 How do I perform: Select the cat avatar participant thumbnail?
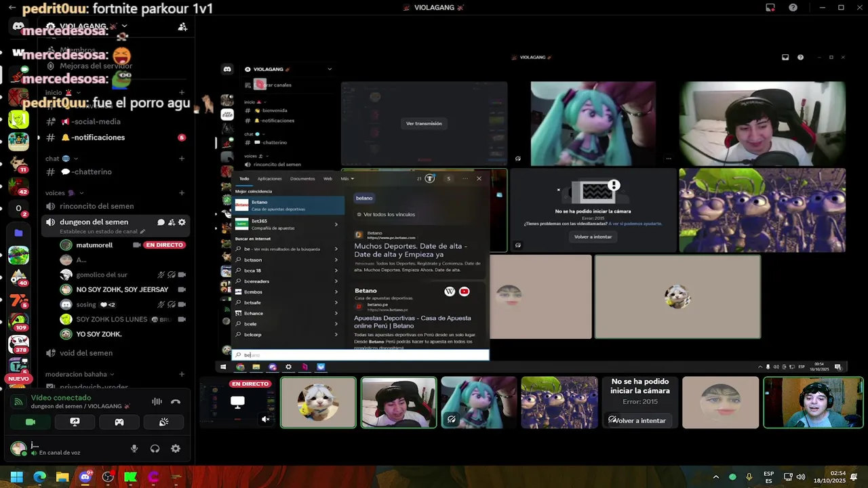click(318, 403)
